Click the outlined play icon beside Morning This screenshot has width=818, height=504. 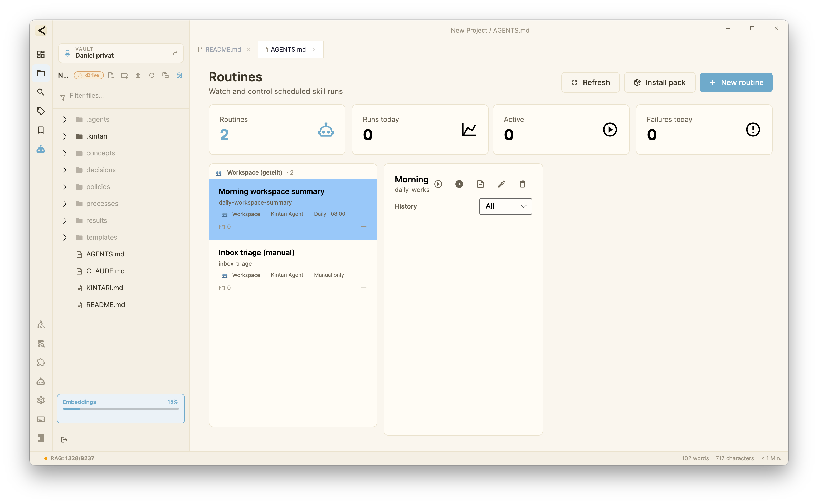click(438, 184)
